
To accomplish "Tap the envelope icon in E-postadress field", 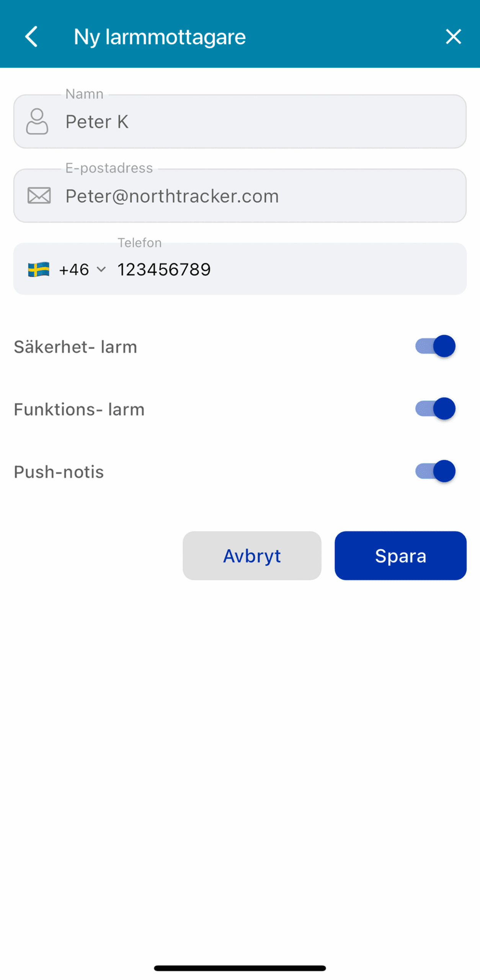I will coord(39,196).
